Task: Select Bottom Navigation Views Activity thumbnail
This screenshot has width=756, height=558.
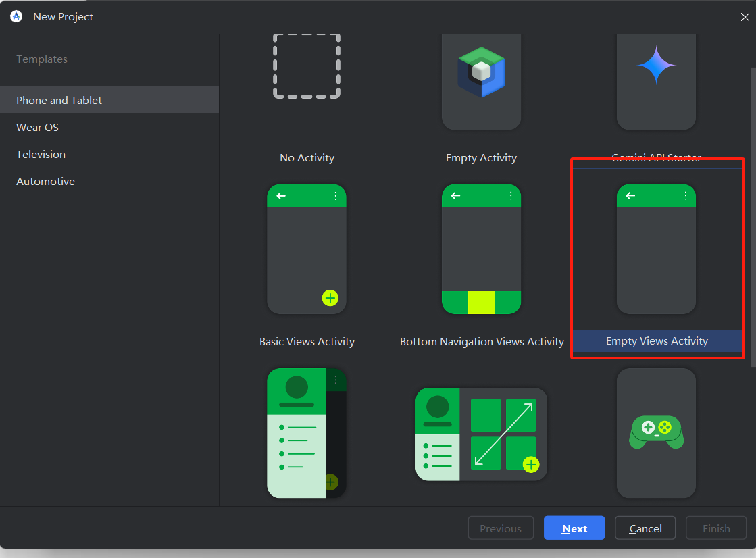Action: pos(481,249)
